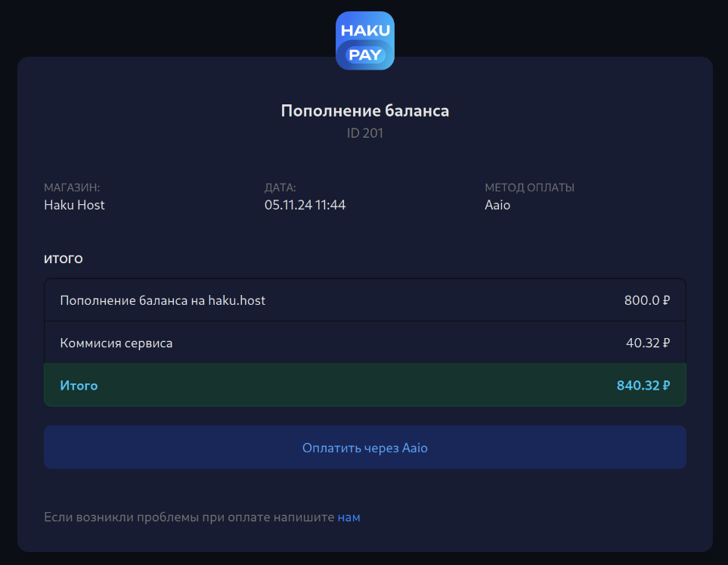Click the 'ИТОГО' section heading
Viewport: 728px width, 565px height.
click(x=64, y=259)
